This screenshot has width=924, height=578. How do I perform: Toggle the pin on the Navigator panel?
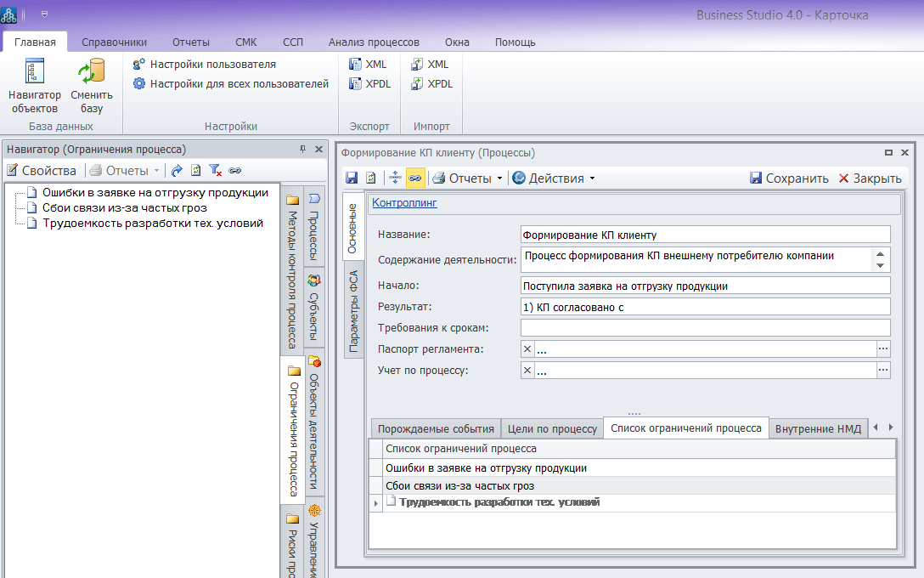(303, 150)
